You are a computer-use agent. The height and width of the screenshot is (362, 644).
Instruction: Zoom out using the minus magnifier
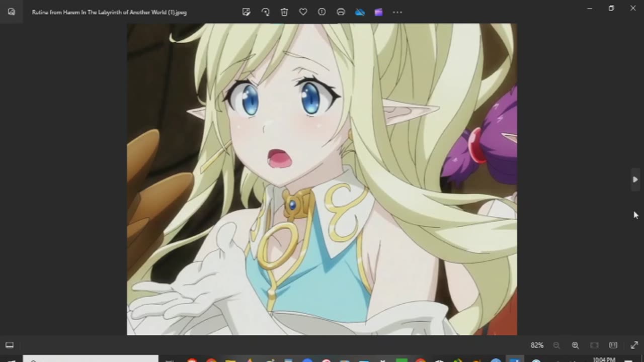click(556, 345)
